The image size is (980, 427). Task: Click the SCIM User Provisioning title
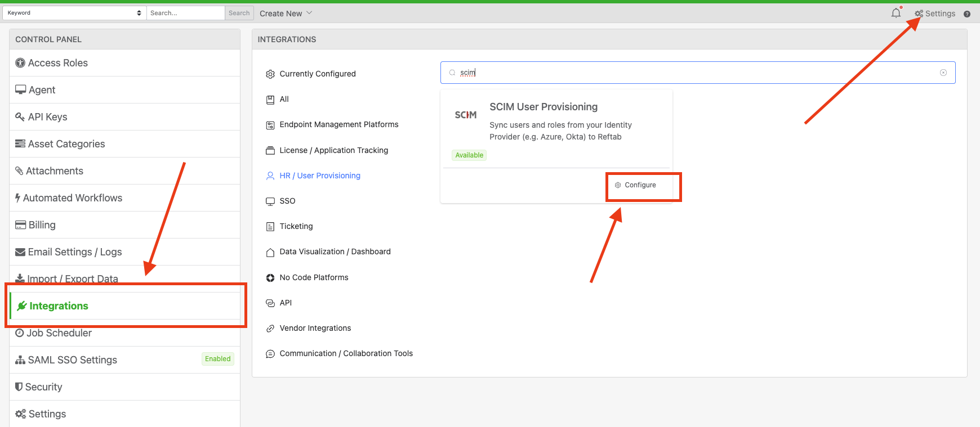pyautogui.click(x=544, y=107)
